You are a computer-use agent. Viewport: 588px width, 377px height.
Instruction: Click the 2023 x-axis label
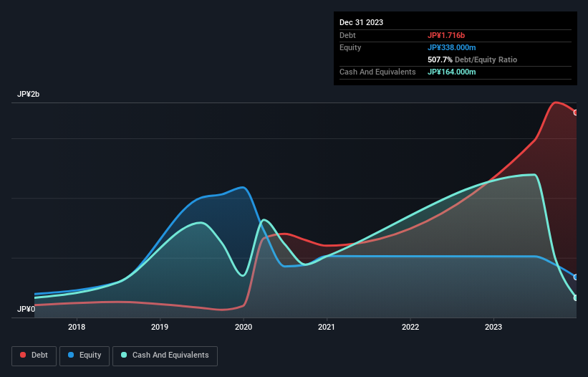click(x=493, y=327)
